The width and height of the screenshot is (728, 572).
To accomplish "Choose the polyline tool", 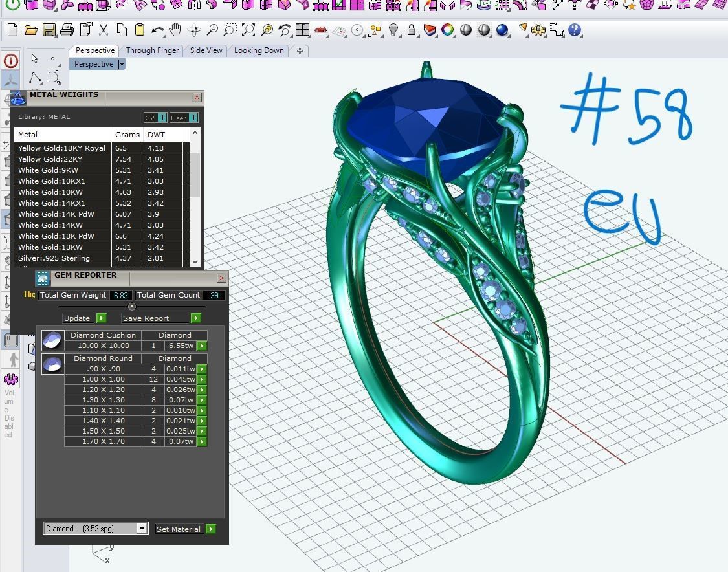I will [x=36, y=78].
